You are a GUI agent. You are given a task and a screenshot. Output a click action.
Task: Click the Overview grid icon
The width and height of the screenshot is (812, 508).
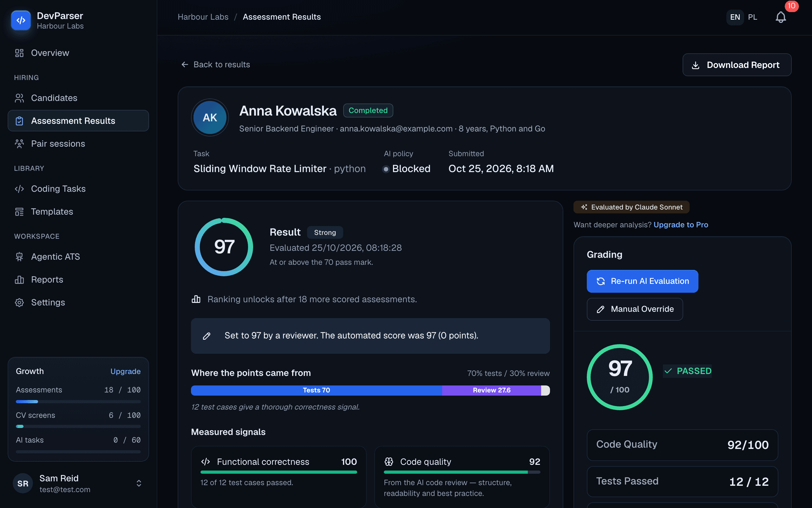coord(19,53)
